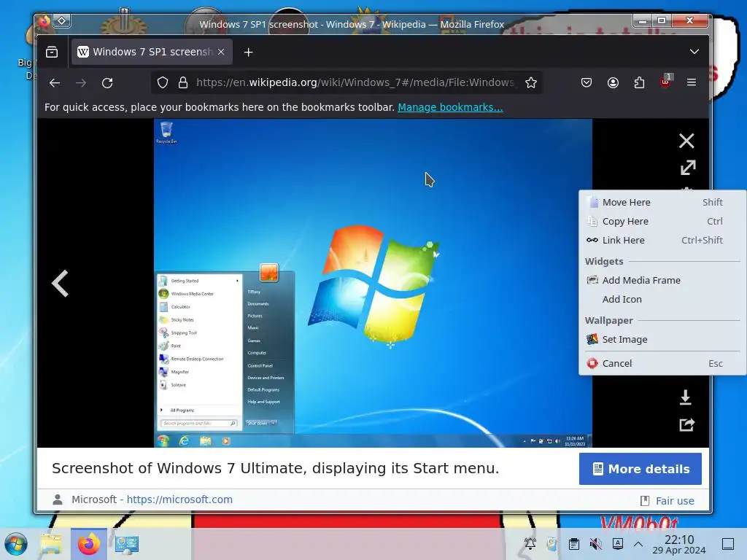Expand the list all tabs chevron
The width and height of the screenshot is (747, 560).
click(694, 52)
